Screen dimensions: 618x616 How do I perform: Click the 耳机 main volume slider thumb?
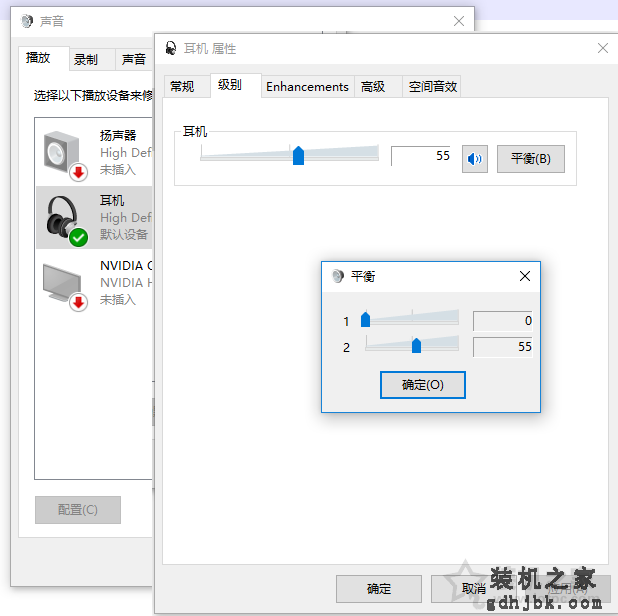[x=298, y=155]
